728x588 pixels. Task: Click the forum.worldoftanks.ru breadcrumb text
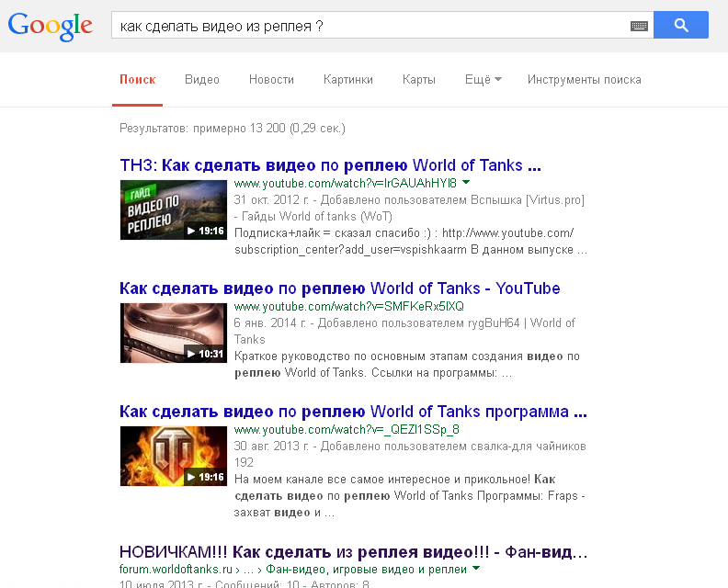tap(293, 569)
